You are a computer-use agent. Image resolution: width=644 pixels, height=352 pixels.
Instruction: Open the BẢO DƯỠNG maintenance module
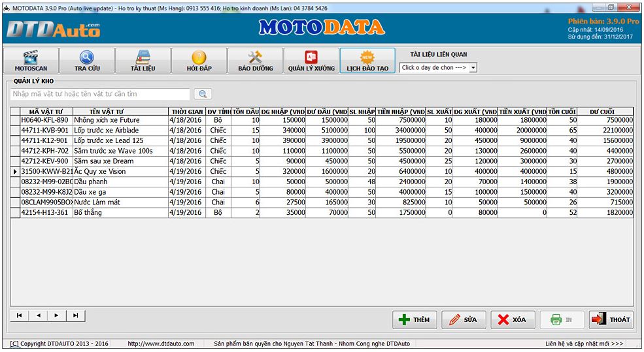pyautogui.click(x=256, y=61)
